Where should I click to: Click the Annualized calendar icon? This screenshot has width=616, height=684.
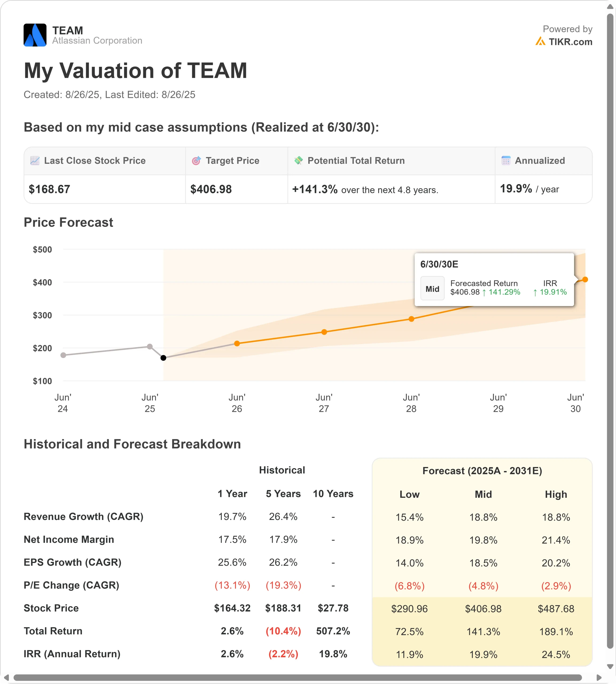coord(506,160)
